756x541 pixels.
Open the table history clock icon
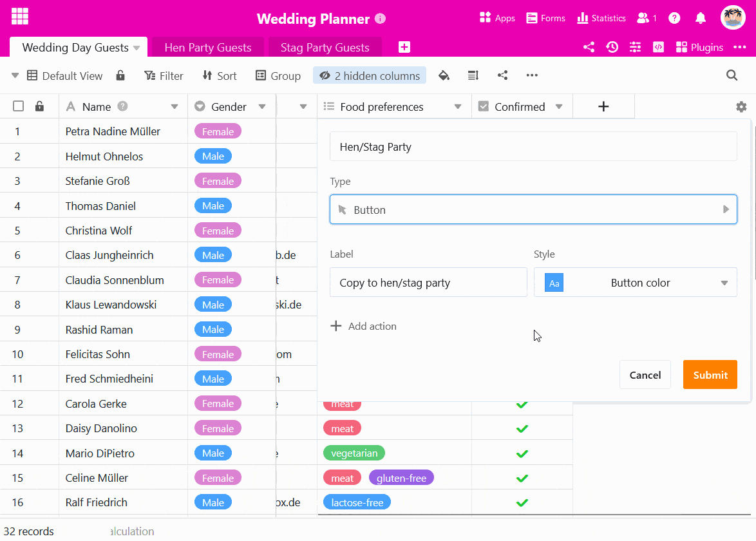[612, 47]
